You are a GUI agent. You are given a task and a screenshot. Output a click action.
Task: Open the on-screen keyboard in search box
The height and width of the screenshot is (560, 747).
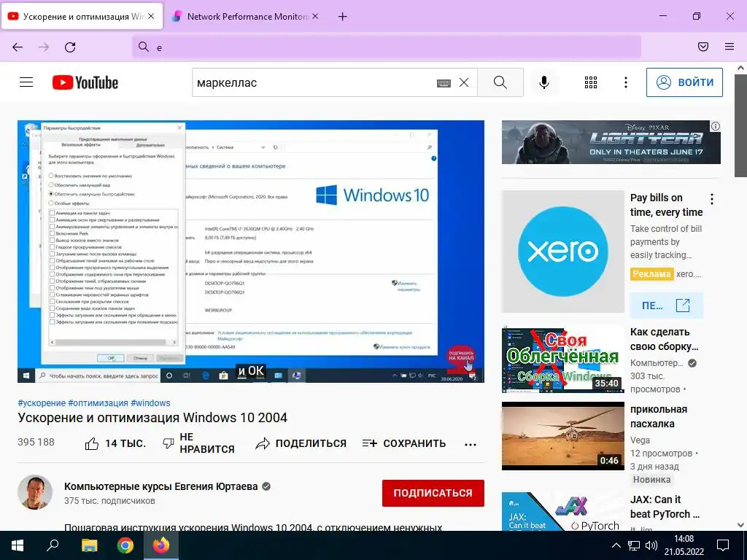[444, 83]
